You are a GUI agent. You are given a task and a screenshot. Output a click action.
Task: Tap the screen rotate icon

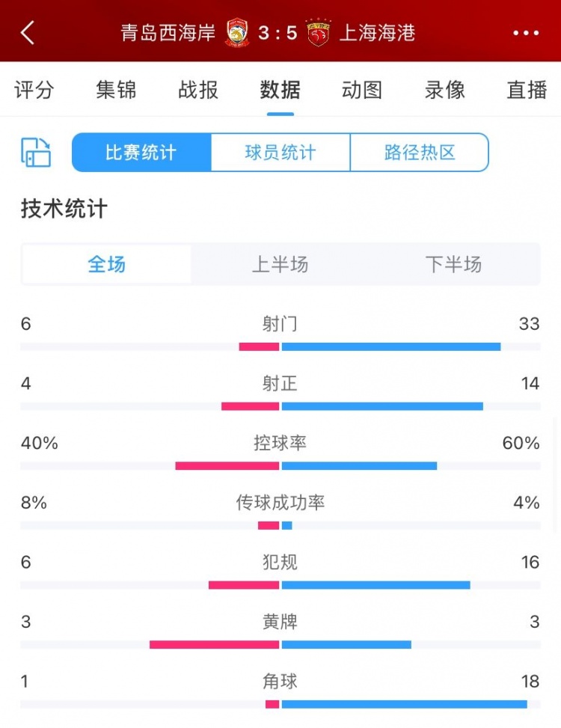pos(36,152)
